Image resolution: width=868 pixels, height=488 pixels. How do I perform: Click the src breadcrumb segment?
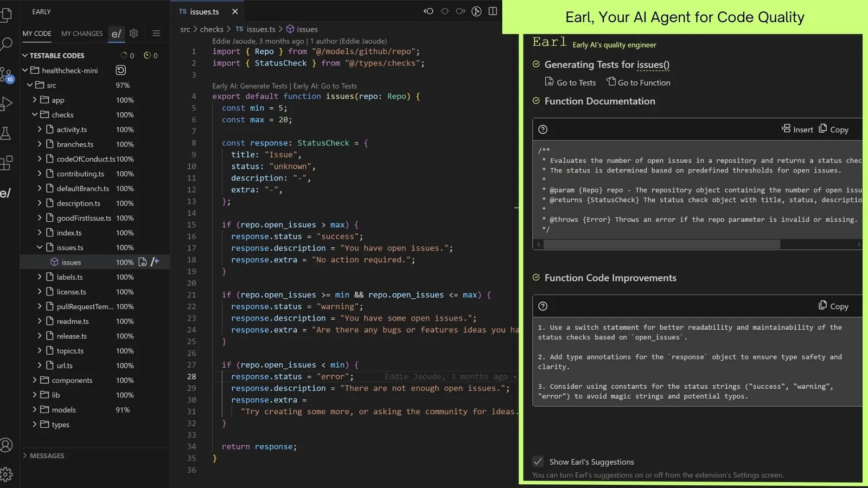point(186,29)
